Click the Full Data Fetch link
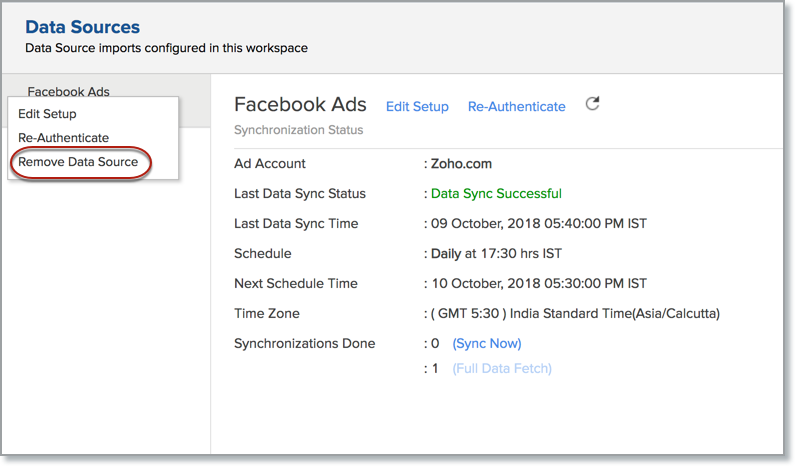Viewport: 795px width, 466px height. pyautogui.click(x=501, y=368)
